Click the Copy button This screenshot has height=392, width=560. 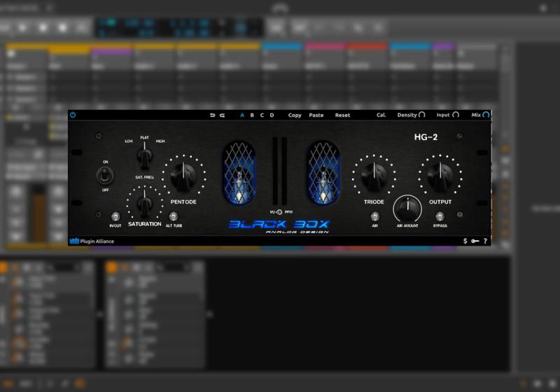[x=295, y=115]
